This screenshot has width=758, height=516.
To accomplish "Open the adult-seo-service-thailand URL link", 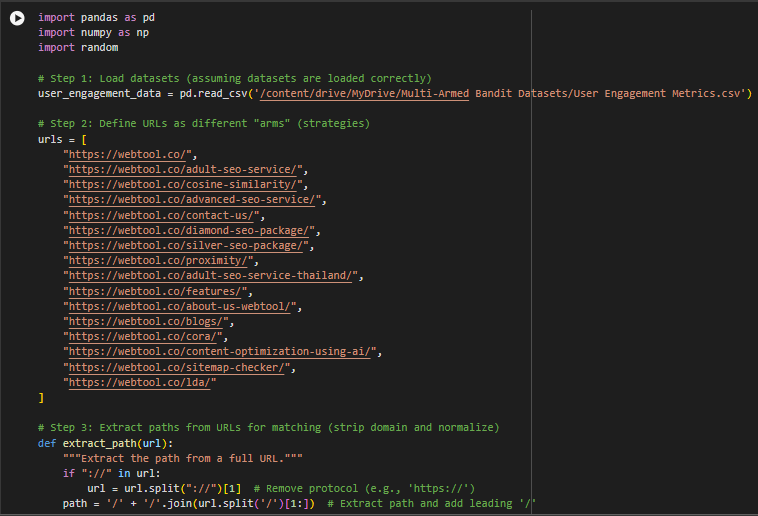I will [x=210, y=275].
